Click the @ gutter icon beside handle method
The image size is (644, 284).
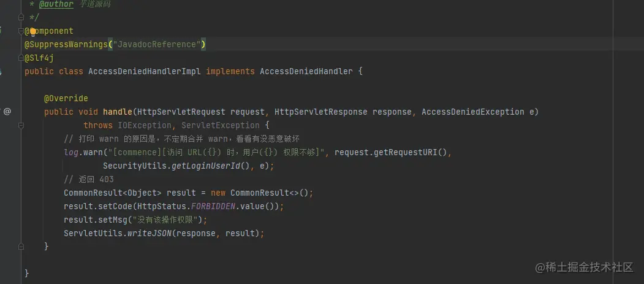pos(7,112)
